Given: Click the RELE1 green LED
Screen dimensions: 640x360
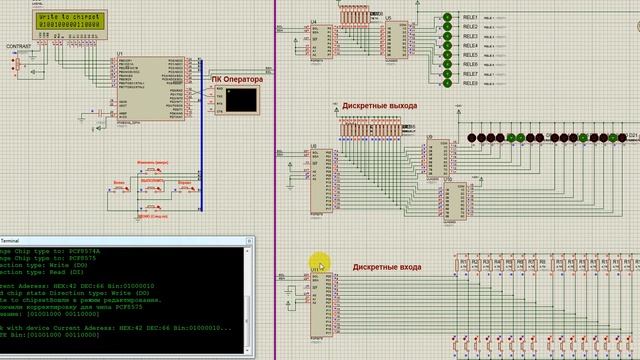Looking at the screenshot, I should point(447,17).
